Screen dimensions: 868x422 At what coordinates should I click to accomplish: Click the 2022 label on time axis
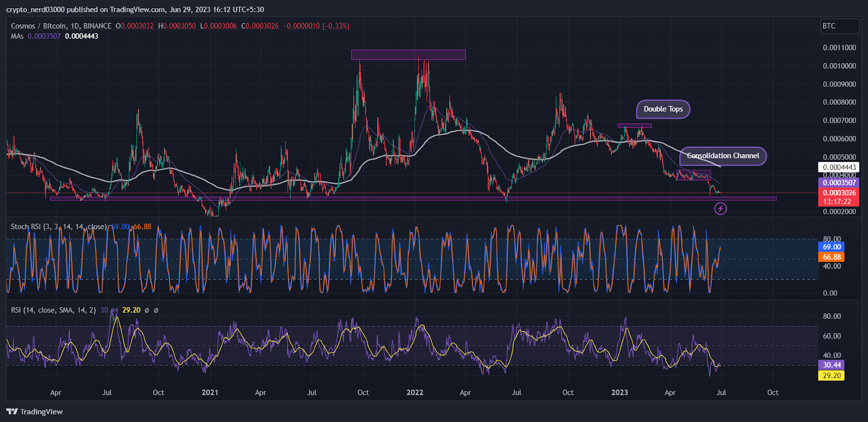tap(414, 392)
